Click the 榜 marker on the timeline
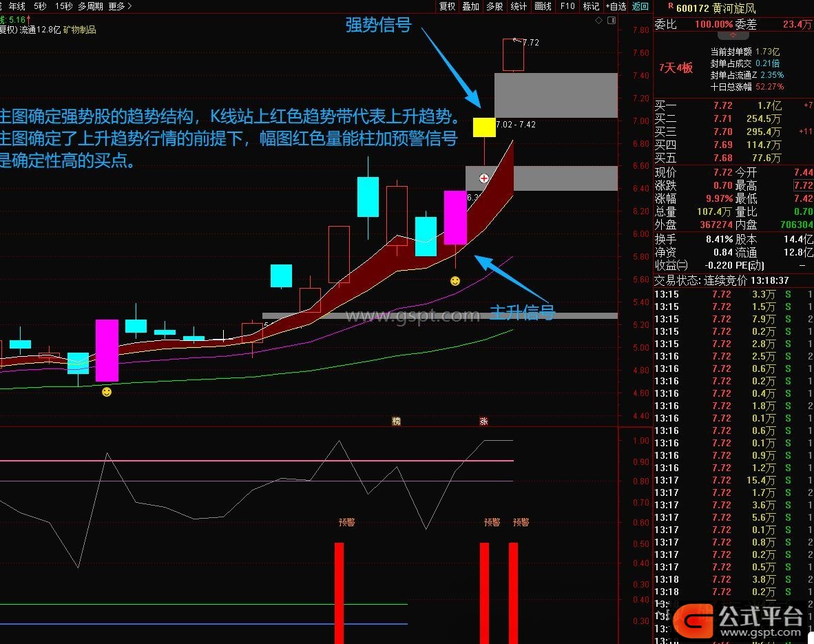 tap(396, 421)
